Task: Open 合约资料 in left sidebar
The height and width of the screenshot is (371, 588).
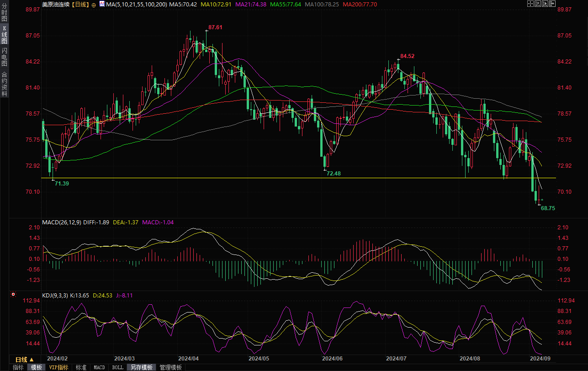Action: (x=4, y=84)
